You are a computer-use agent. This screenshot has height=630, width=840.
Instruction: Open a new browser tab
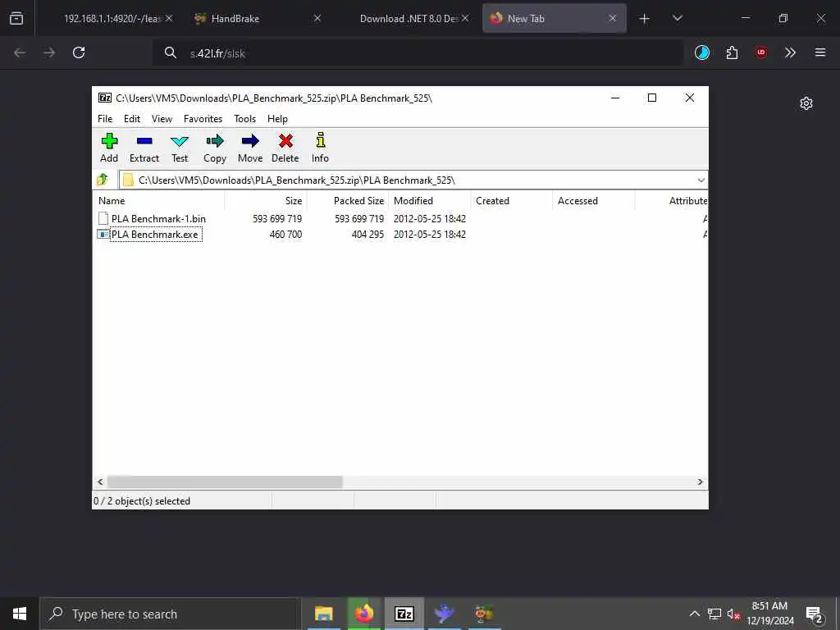(645, 19)
